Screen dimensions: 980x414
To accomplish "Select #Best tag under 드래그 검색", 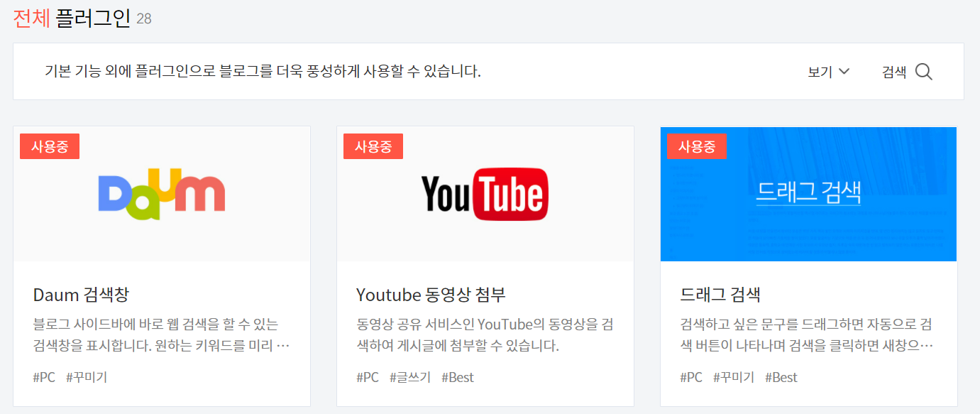I will [781, 377].
